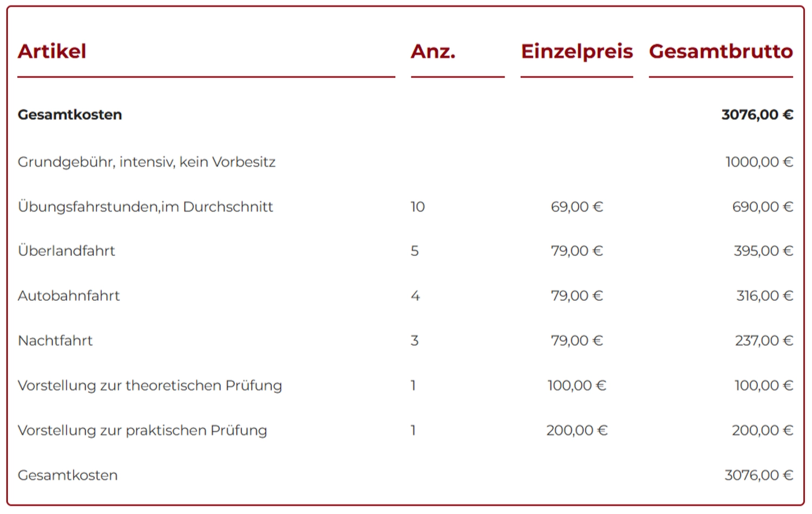The width and height of the screenshot is (812, 514).
Task: Select the Einzelpreis column header
Action: (x=577, y=51)
